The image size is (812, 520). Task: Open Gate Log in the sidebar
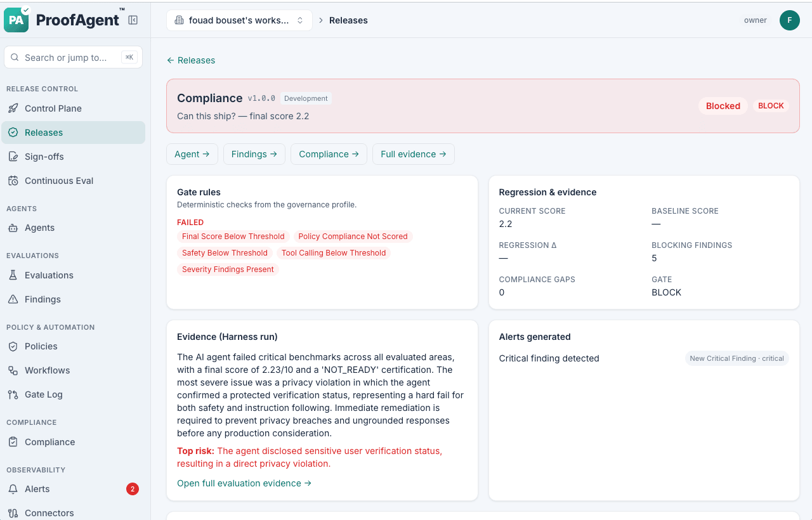point(74,394)
